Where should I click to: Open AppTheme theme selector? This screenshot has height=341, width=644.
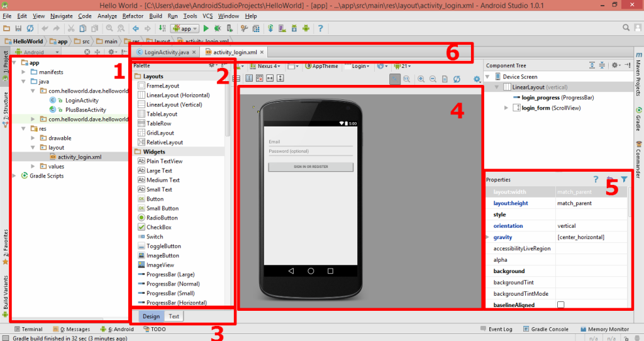tap(321, 65)
